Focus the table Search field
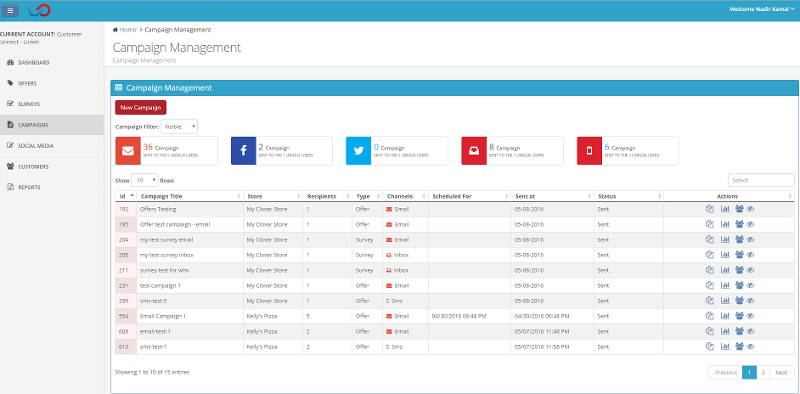 point(761,180)
